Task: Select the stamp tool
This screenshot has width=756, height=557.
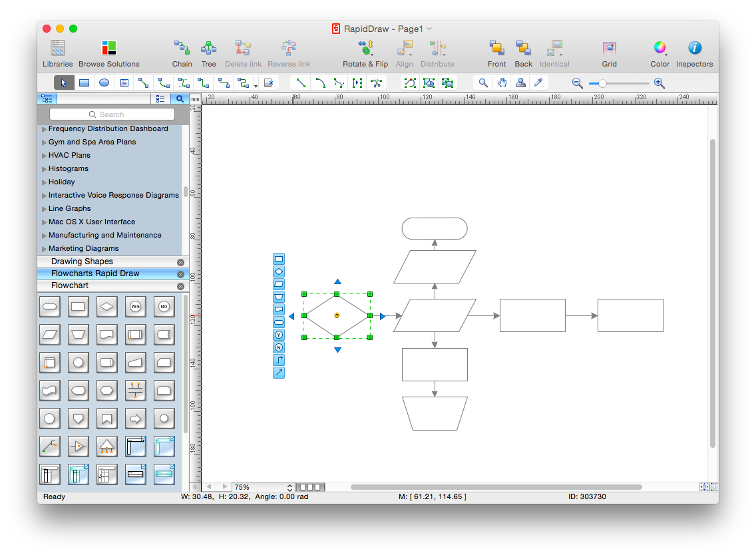Action: click(520, 83)
